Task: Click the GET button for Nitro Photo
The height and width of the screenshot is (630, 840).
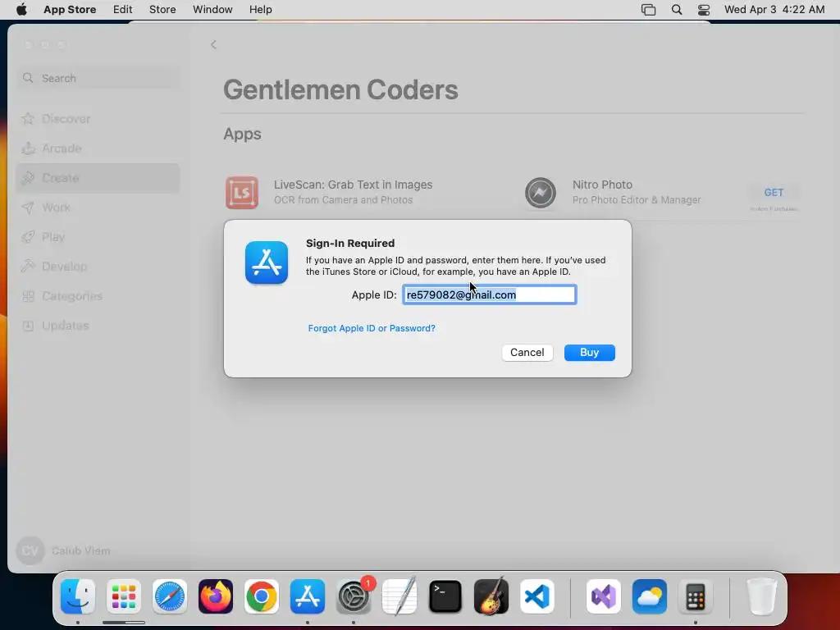Action: 774,192
